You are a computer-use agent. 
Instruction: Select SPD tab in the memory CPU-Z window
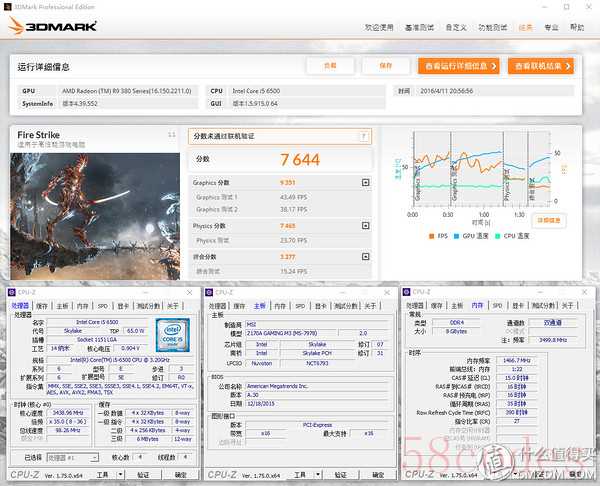(497, 305)
